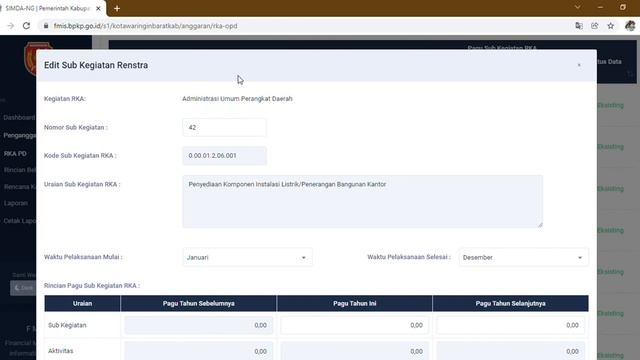Image resolution: width=640 pixels, height=360 pixels.
Task: Click the 'Aktivitas' row label
Action: (60, 351)
